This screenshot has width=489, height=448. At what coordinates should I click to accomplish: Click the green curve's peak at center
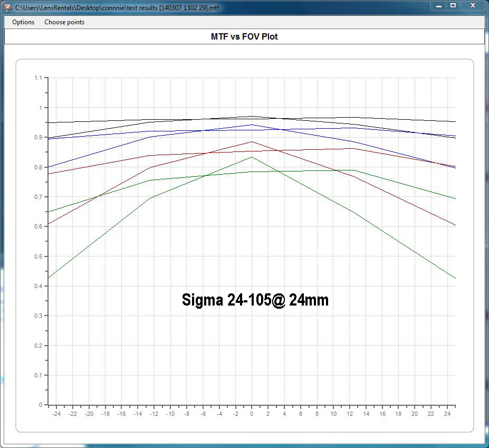click(x=252, y=157)
